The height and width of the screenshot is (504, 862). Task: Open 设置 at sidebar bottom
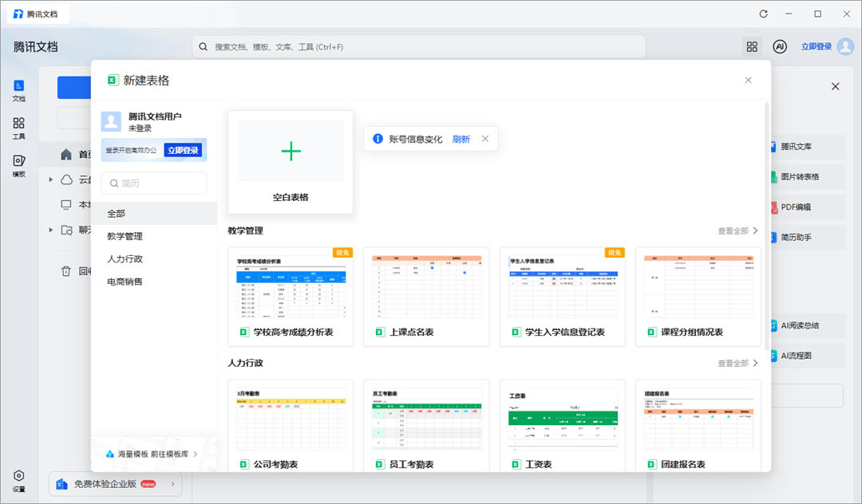click(18, 481)
